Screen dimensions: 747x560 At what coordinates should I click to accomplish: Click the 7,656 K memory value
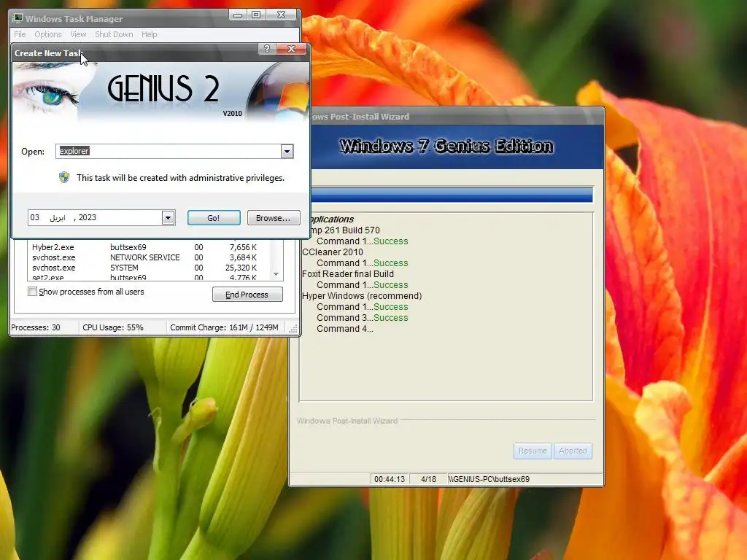click(243, 247)
